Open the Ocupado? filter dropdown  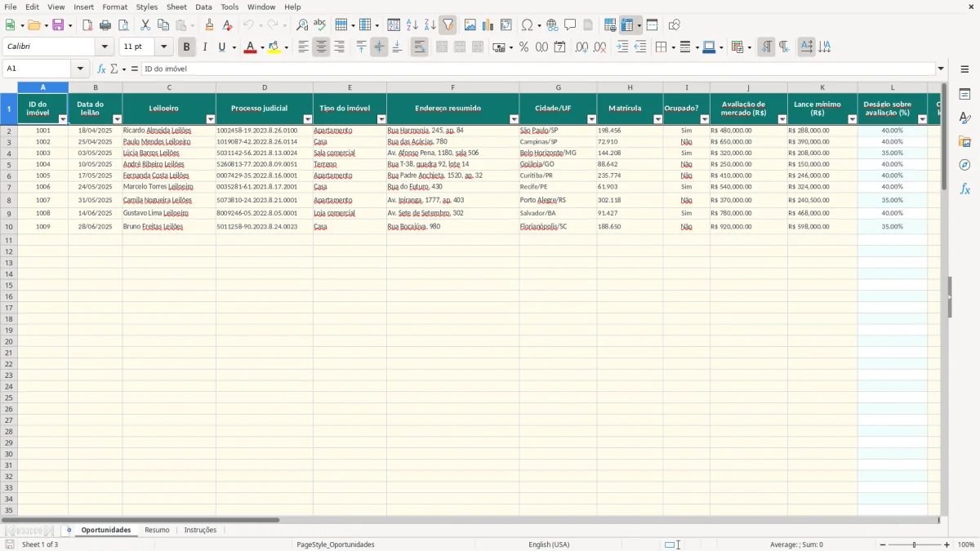tap(705, 119)
